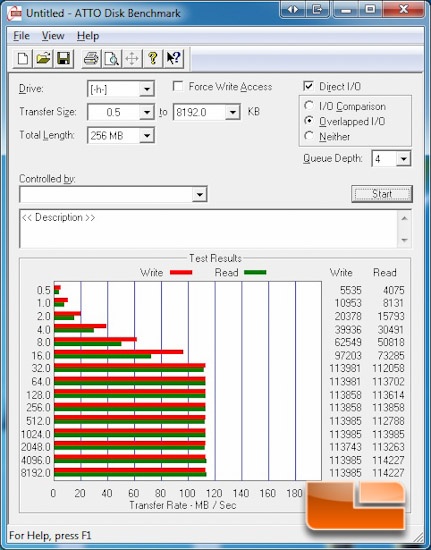Click the 'Transfer Rate - MB / Sec' axis label

point(183,505)
